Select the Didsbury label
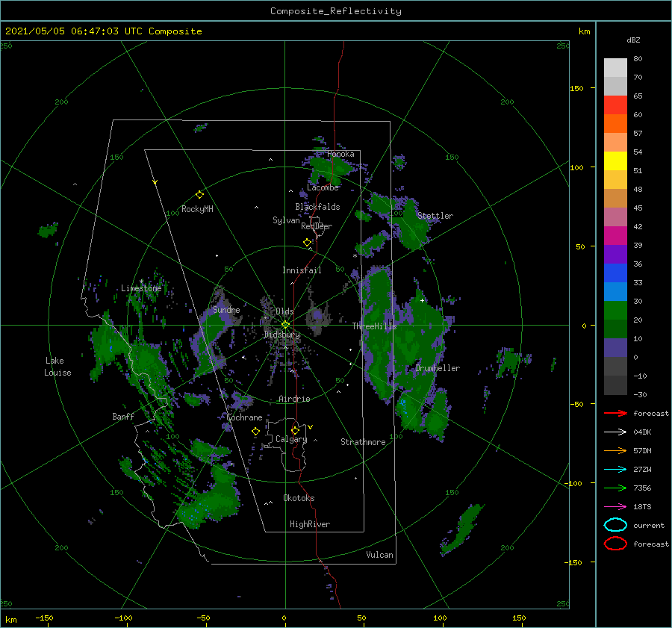Viewport: 672px width, 628px height. tap(281, 335)
